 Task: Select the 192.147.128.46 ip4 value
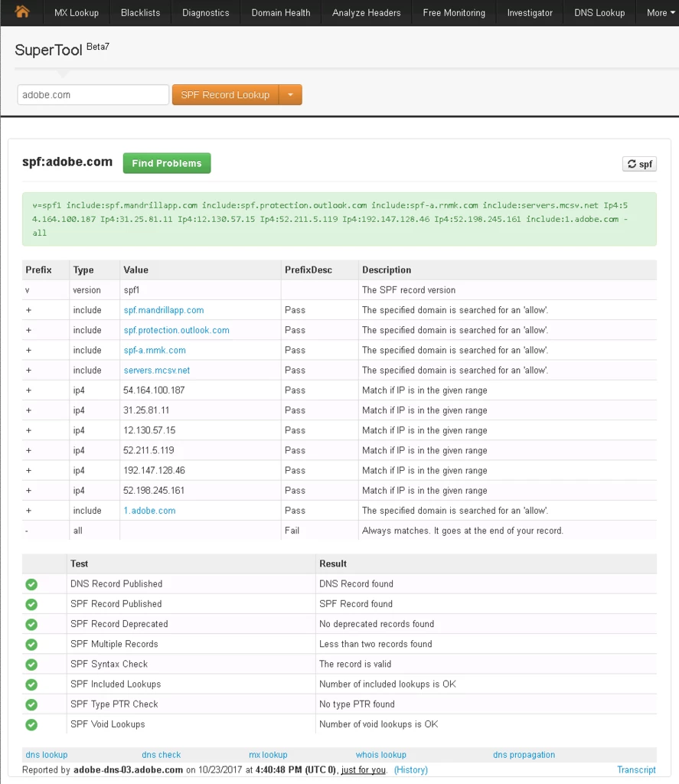154,471
